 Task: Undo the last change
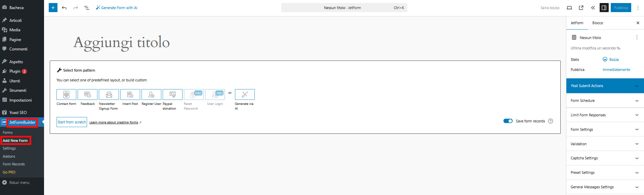pyautogui.click(x=64, y=8)
